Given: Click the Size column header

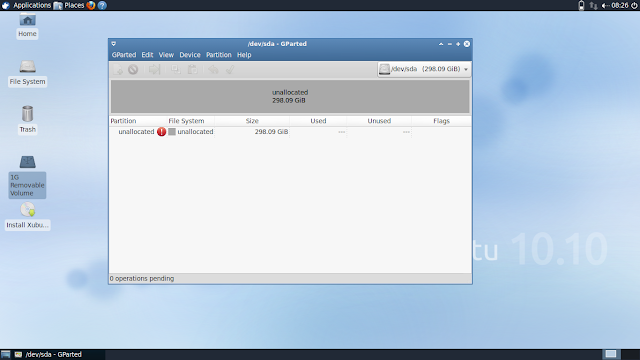Looking at the screenshot, I should click(252, 121).
